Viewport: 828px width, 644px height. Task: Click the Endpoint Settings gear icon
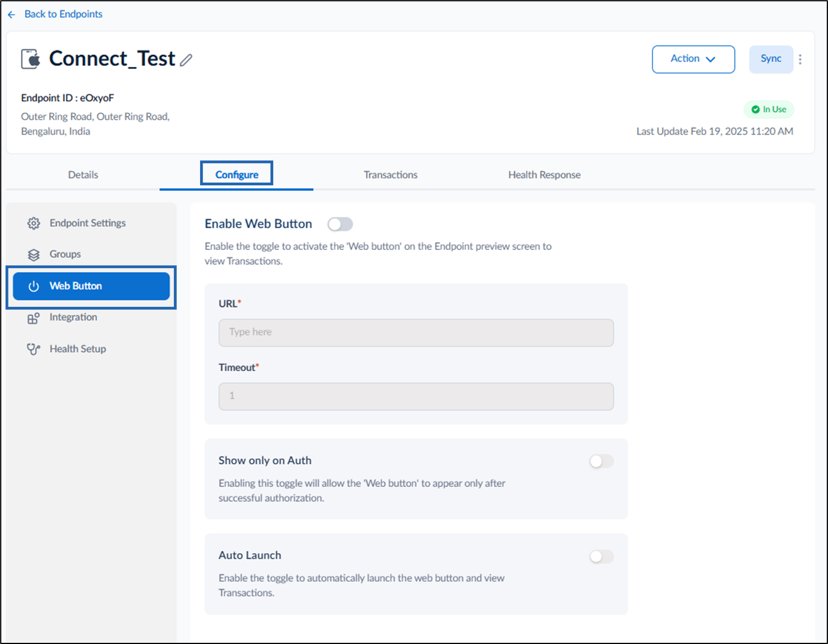point(34,223)
